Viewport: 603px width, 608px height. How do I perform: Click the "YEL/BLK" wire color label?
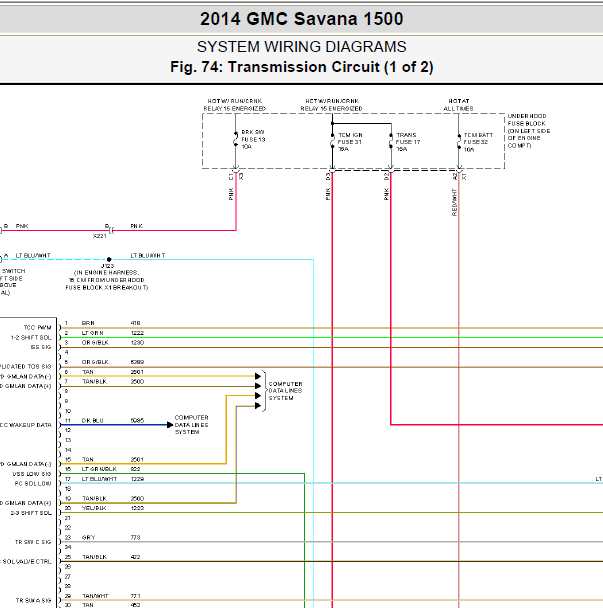[x=94, y=508]
